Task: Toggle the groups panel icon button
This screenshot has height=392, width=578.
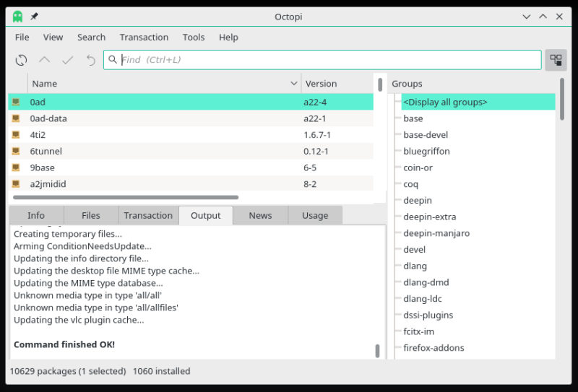Action: point(556,60)
